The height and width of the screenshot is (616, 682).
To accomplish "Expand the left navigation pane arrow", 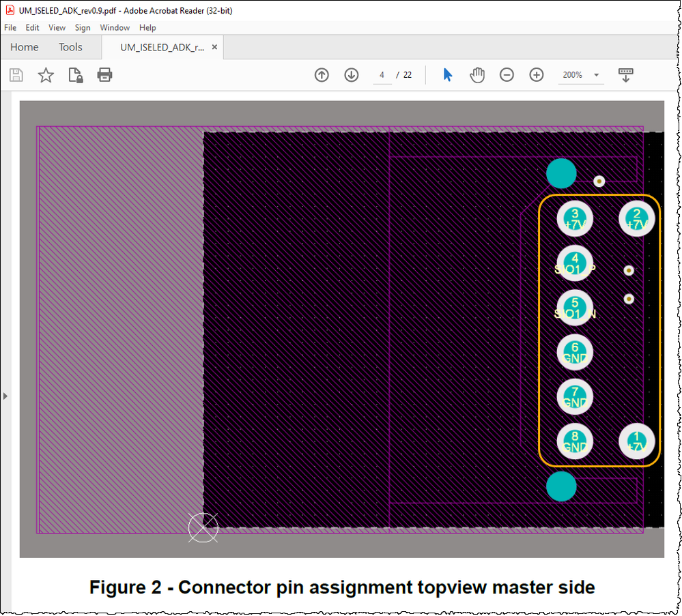I will [5, 394].
